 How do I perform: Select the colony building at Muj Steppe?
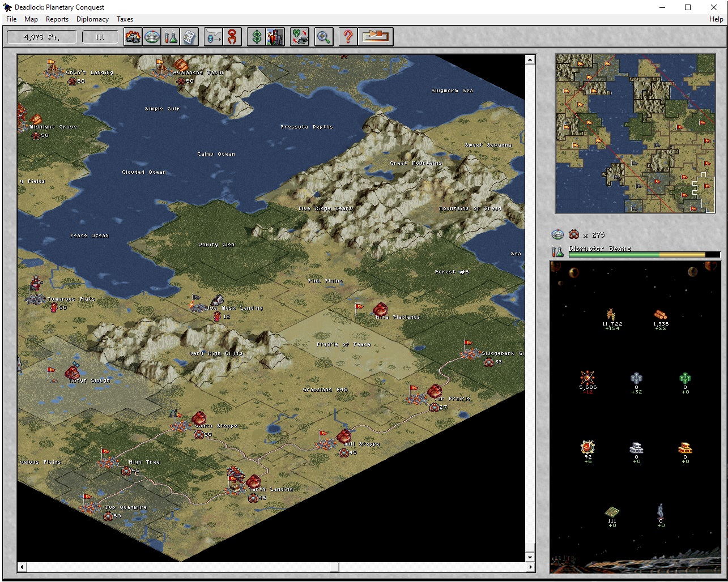click(x=344, y=436)
